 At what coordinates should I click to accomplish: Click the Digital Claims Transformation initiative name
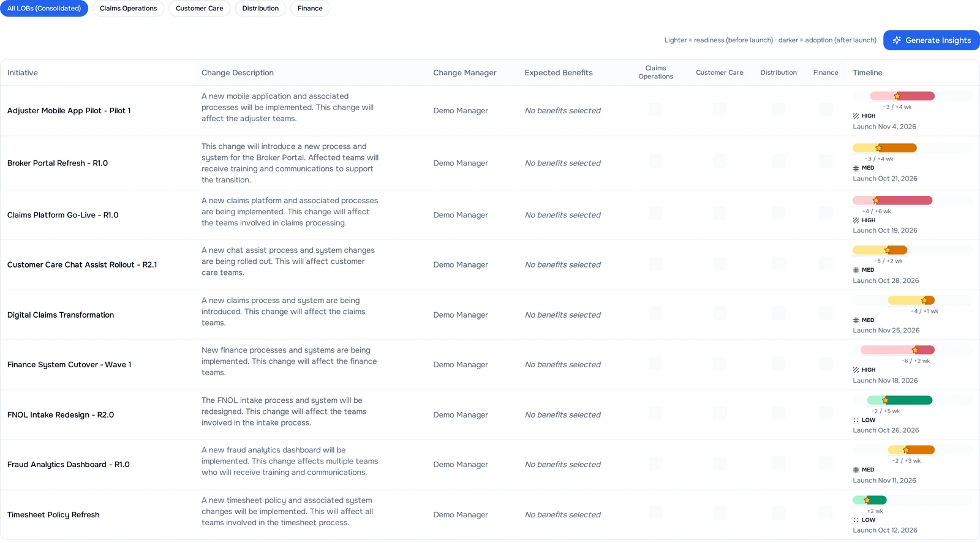pos(61,315)
